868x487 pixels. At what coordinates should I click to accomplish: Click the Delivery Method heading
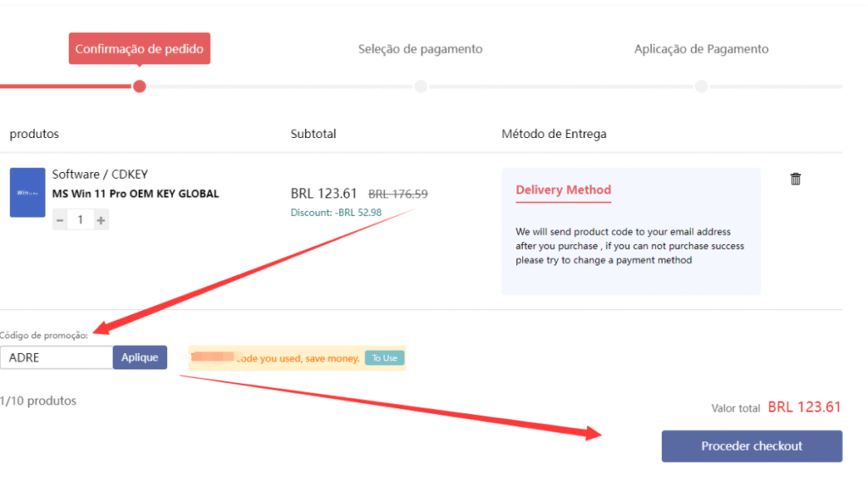pos(564,190)
